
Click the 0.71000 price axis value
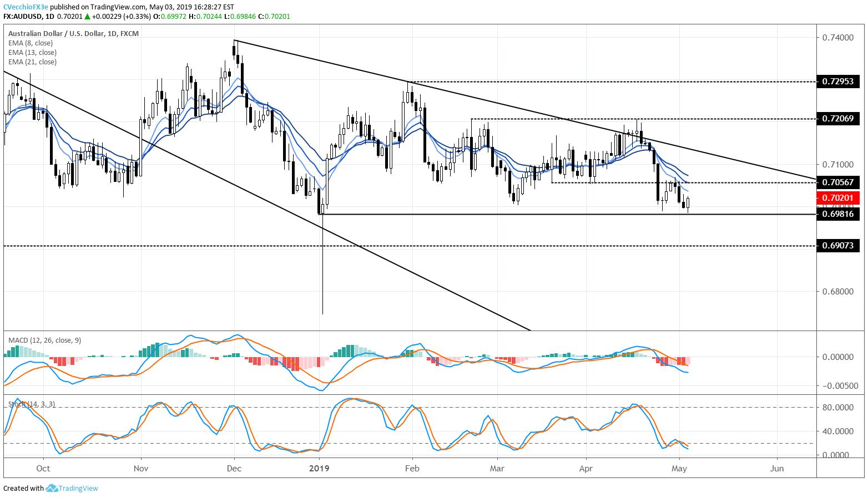(x=837, y=165)
